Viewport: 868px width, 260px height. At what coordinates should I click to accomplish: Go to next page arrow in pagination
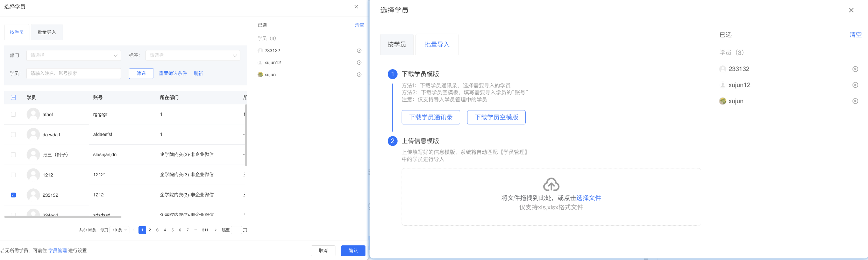coord(216,230)
